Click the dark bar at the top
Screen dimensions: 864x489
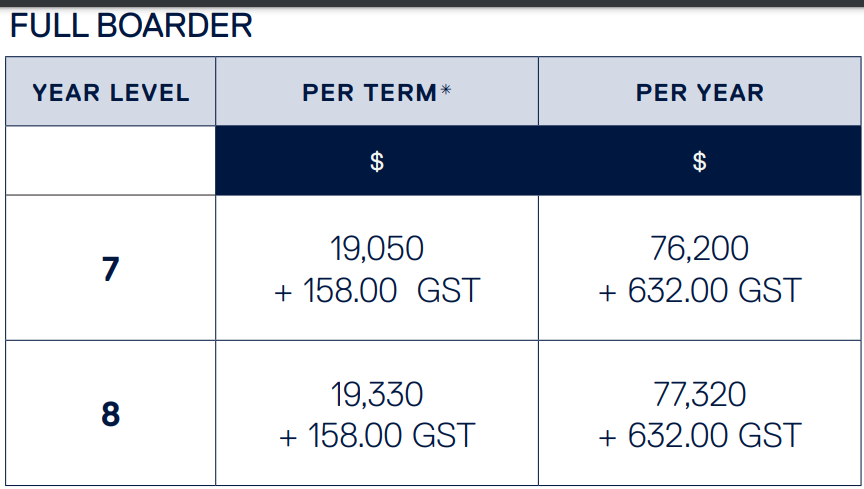tap(432, 3)
